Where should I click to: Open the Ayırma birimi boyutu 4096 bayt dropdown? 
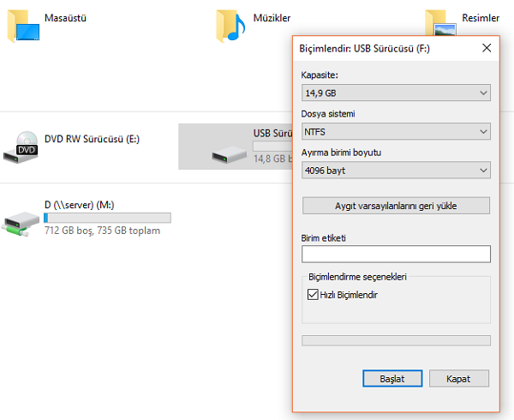396,171
